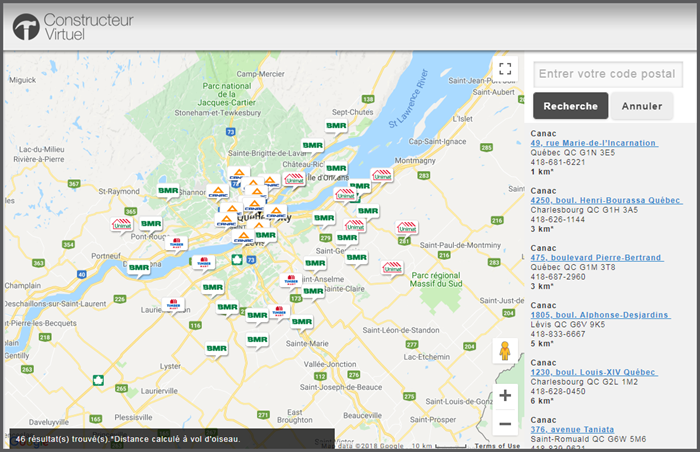Select Canac marker left of Shannon area
The width and height of the screenshot is (700, 452).
pos(218,192)
